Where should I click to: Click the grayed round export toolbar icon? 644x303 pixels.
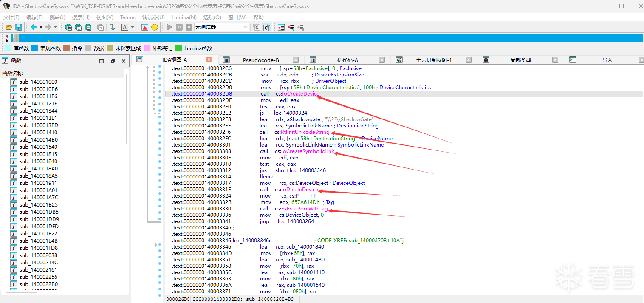pos(100,27)
